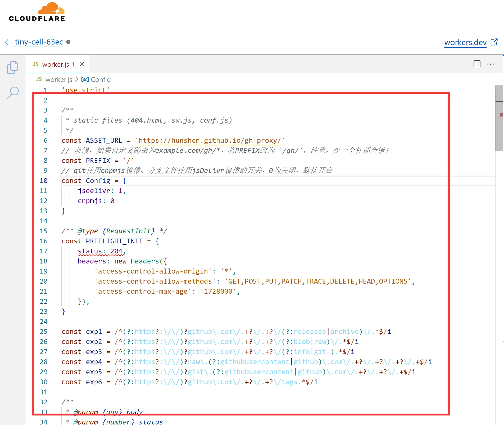This screenshot has height=425, width=504.
Task: Click the 'jsdelivr: 1,' line
Action: click(102, 191)
